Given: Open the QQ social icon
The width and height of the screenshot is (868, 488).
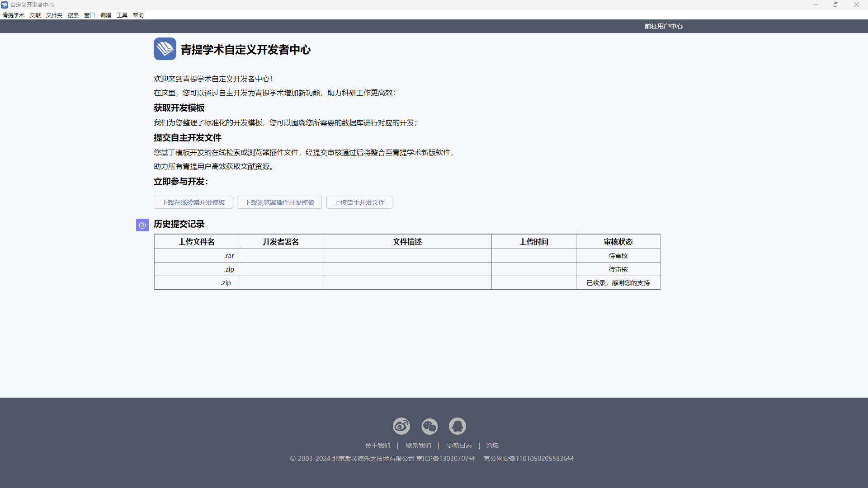Looking at the screenshot, I should 457,426.
